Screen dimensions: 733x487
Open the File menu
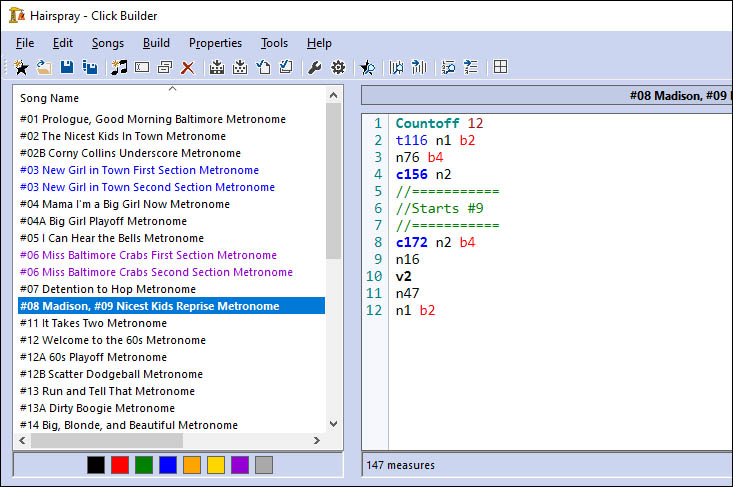click(25, 43)
